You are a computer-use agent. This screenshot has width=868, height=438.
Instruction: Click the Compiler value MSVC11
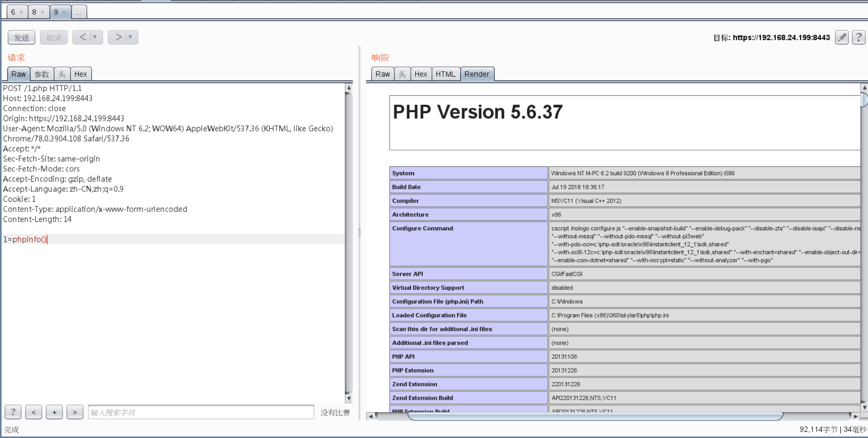coord(586,201)
